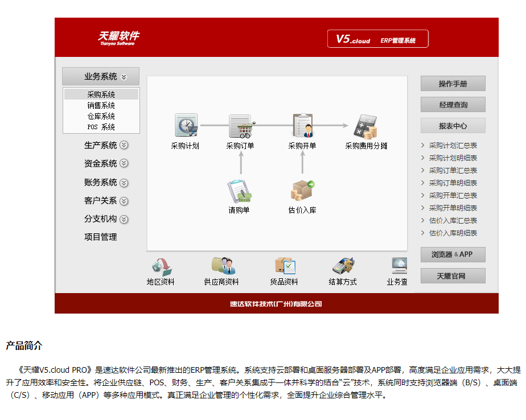Open the 采购开单汇总表 report link

pos(453,196)
